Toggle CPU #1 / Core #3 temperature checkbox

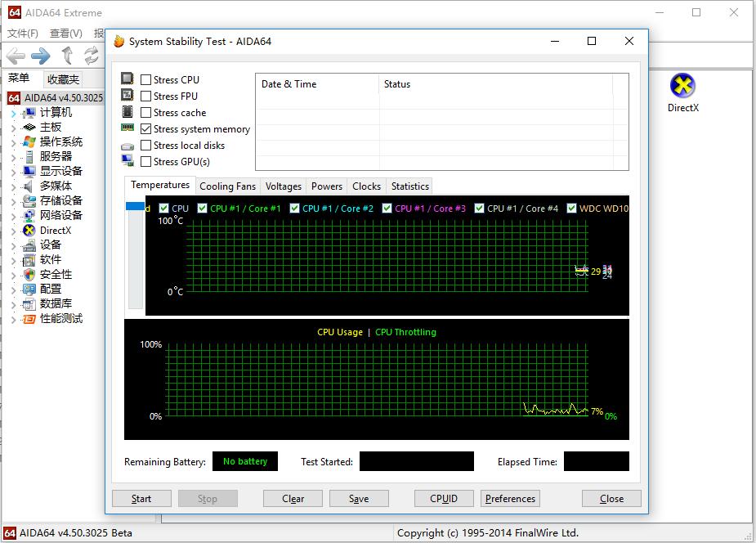point(387,208)
